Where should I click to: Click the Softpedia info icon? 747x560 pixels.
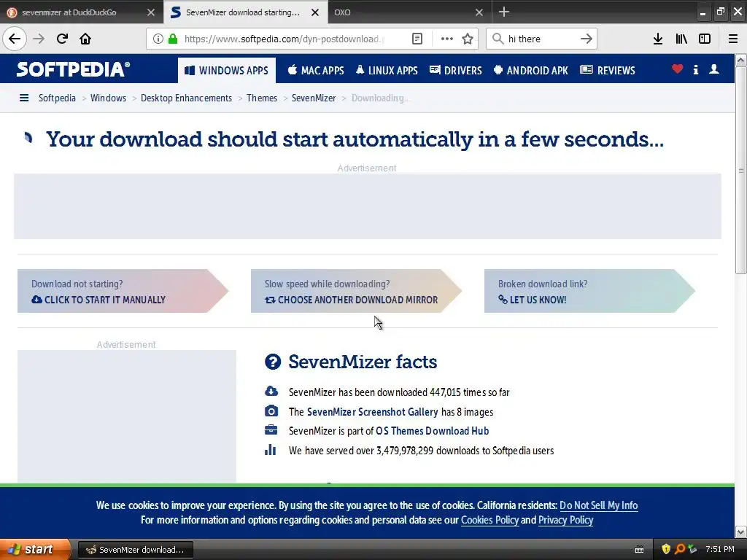tap(696, 69)
